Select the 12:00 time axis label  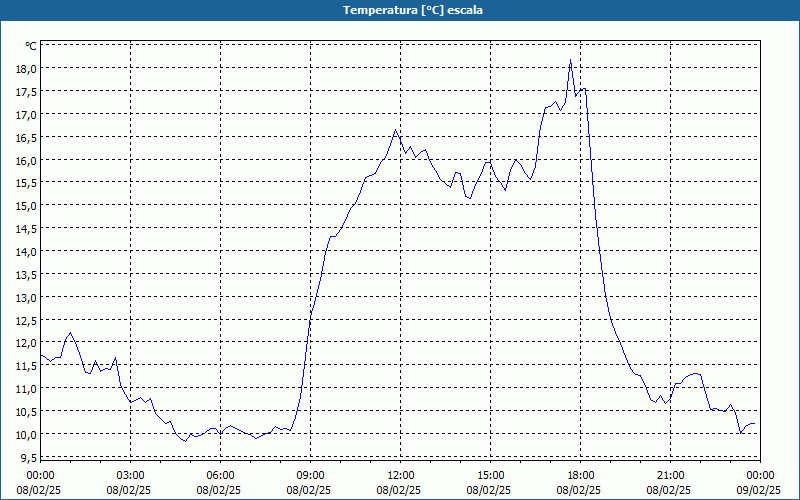[400, 475]
